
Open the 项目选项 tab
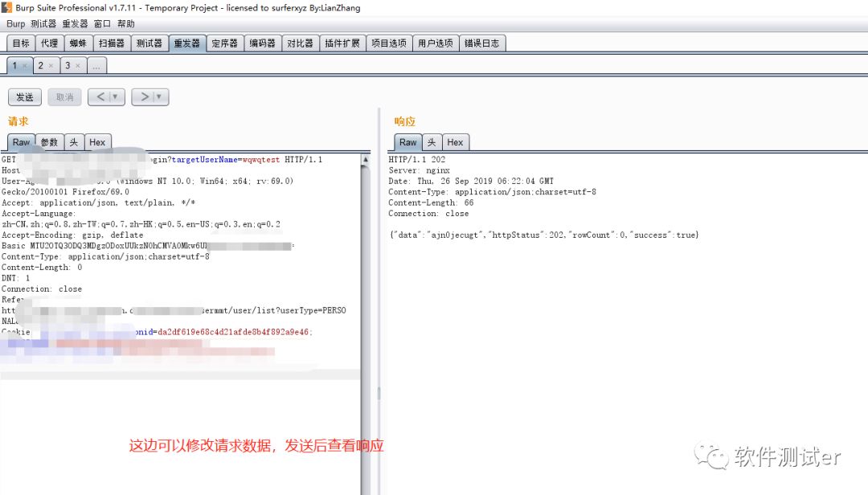(389, 43)
